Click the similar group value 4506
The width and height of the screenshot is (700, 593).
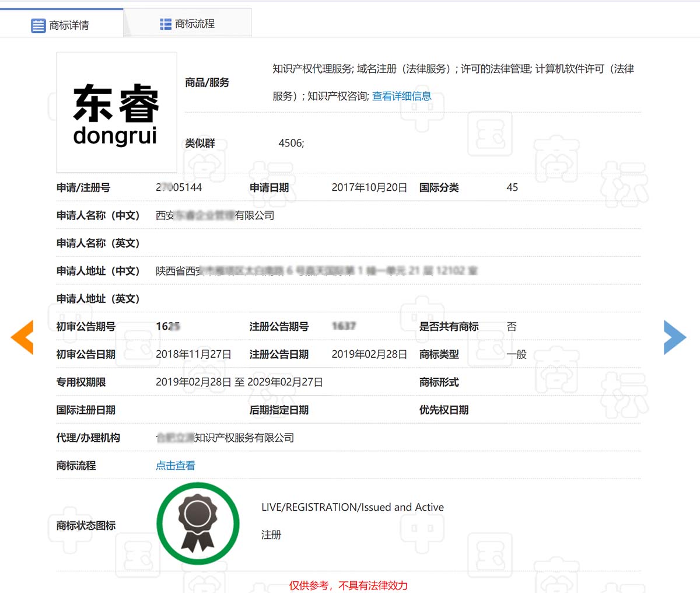click(290, 143)
